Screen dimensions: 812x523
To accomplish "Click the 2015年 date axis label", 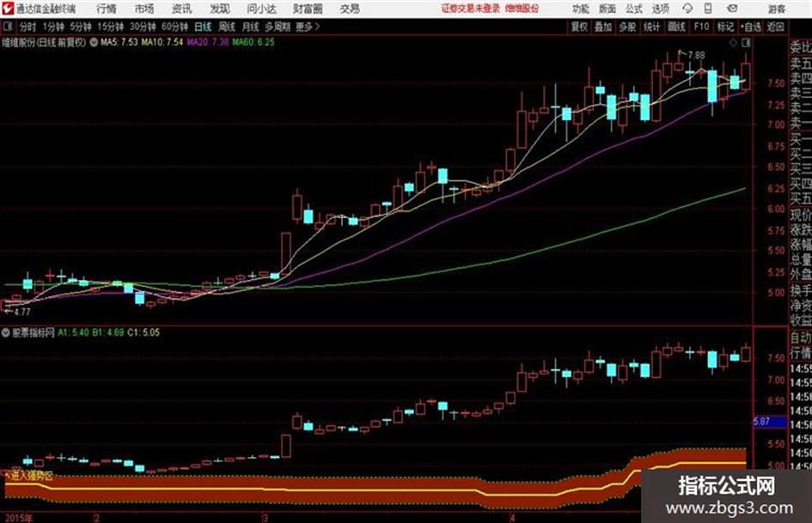I will tap(17, 518).
